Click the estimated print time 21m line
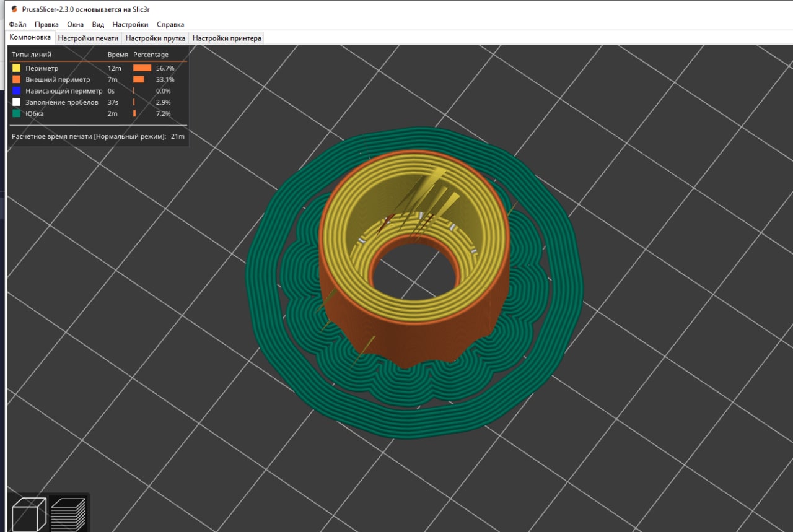The image size is (793, 532). (98, 136)
